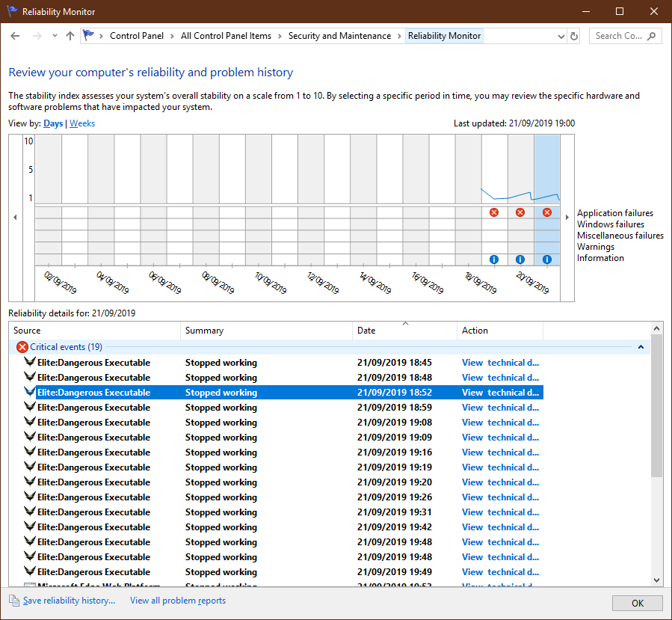The height and width of the screenshot is (620, 672).
Task: Click the Stopped working summary at 19:20
Action: (x=221, y=482)
